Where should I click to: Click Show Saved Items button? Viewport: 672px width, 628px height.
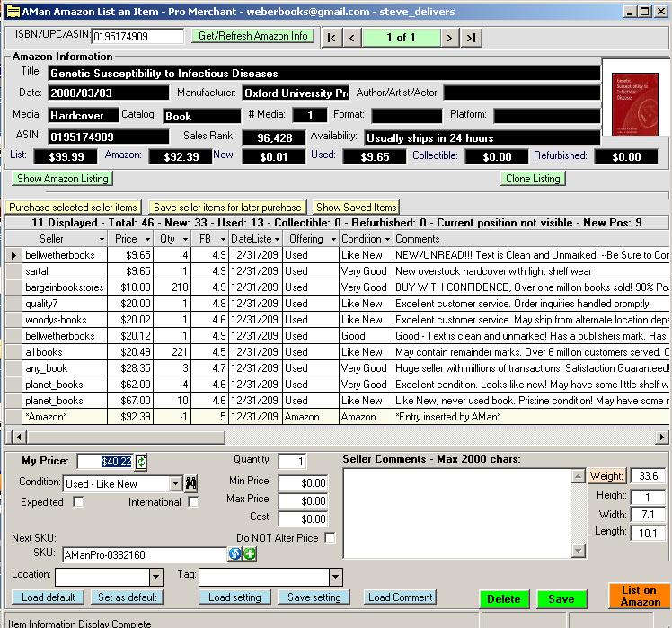(356, 207)
